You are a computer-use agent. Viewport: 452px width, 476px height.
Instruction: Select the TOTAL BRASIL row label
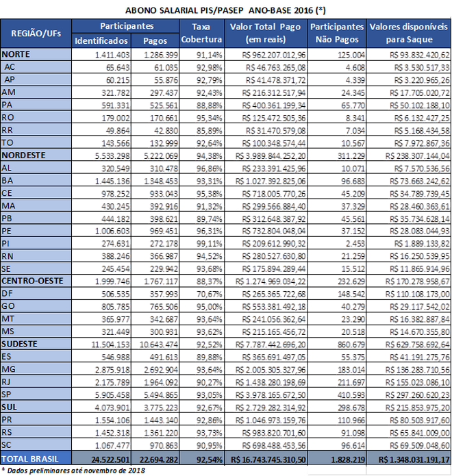32,458
